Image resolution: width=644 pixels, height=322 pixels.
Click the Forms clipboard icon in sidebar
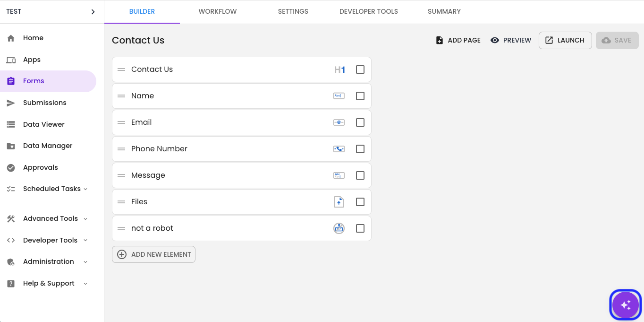11,81
